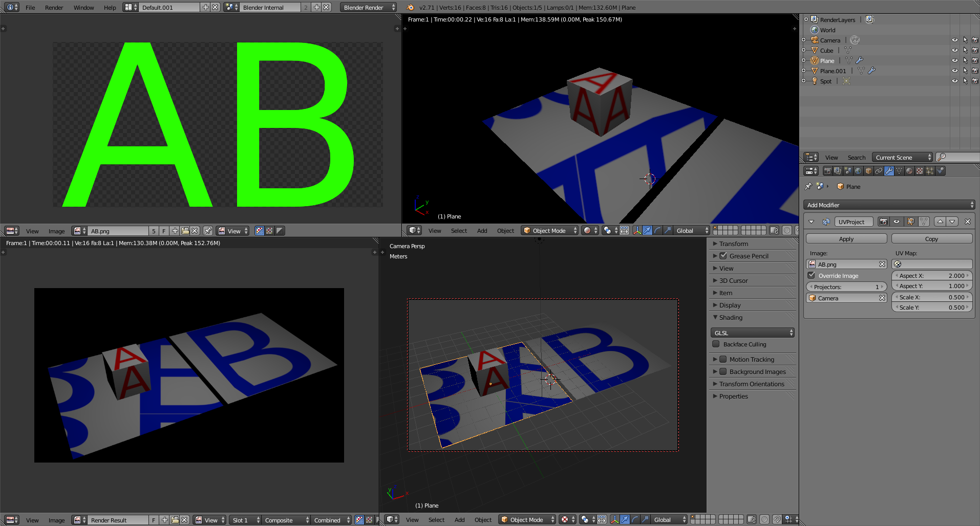Open the Add Modifier dropdown
The image size is (980, 526).
(889, 205)
